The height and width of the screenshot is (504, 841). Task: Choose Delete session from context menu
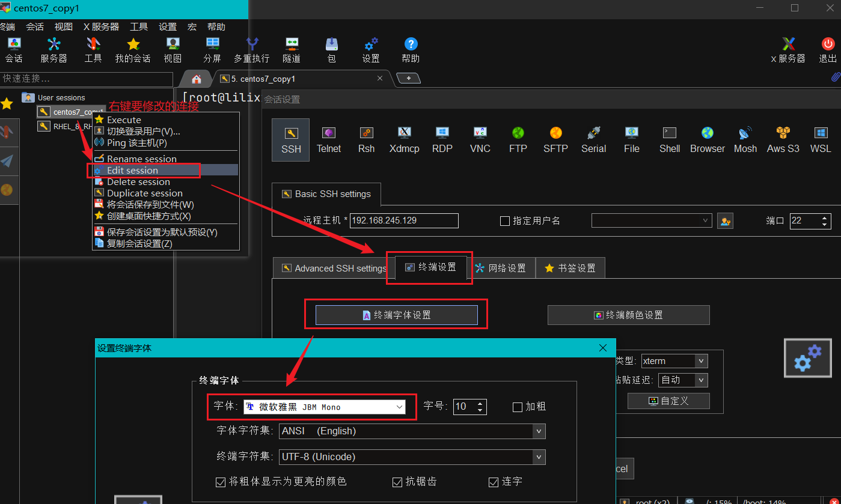coord(165,182)
